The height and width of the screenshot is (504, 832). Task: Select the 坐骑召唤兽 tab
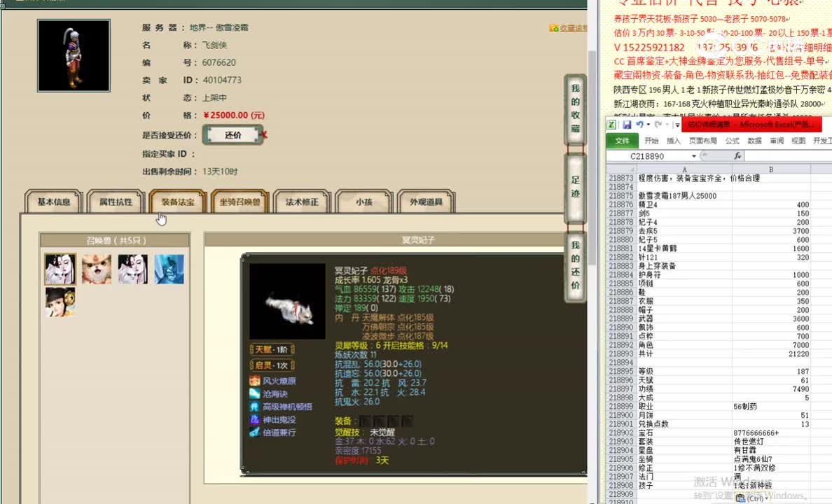pyautogui.click(x=240, y=202)
